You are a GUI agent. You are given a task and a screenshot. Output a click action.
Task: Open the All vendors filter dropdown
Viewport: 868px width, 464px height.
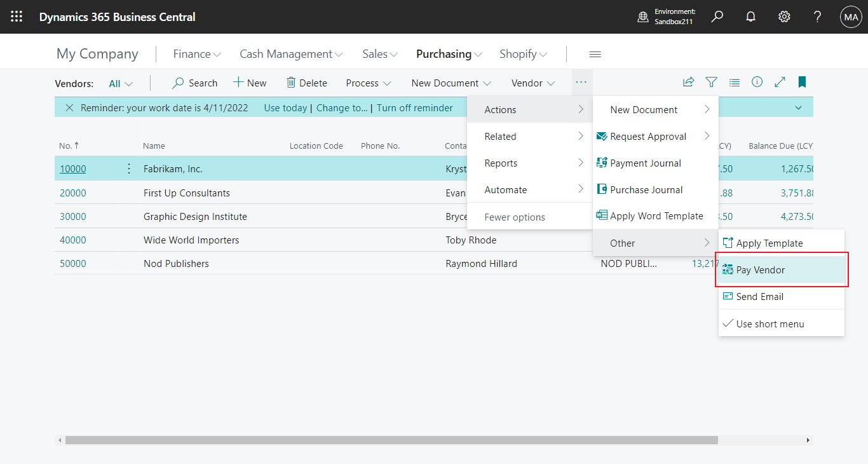119,83
